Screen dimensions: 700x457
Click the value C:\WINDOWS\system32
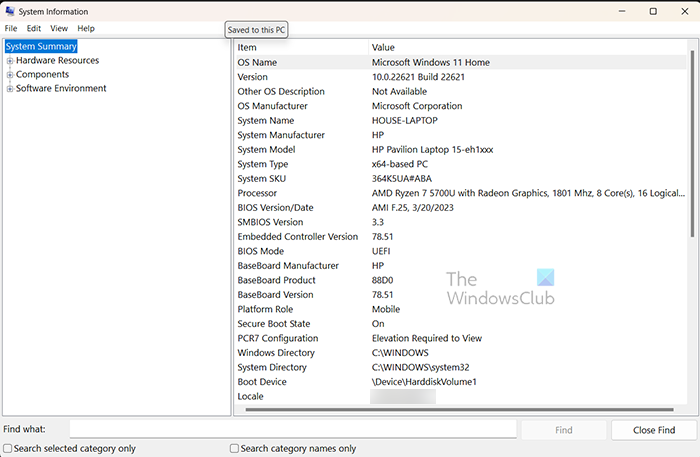click(x=421, y=367)
